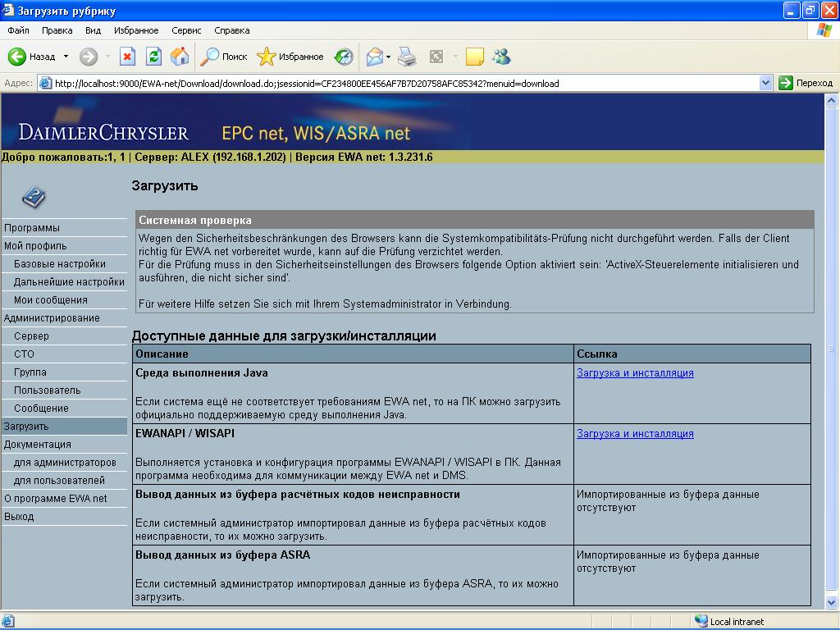840x630 pixels.
Task: Click the page icon in the address bar
Action: 46,83
